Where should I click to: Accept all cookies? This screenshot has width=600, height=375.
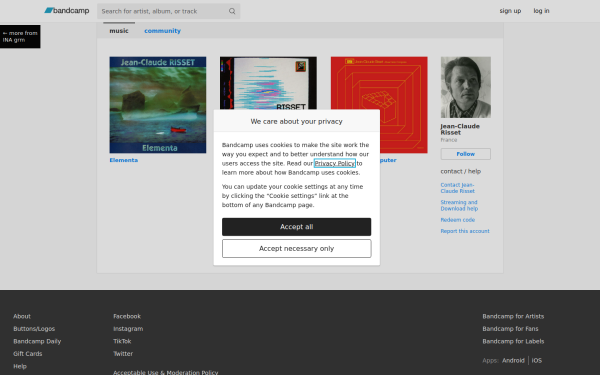click(x=297, y=227)
